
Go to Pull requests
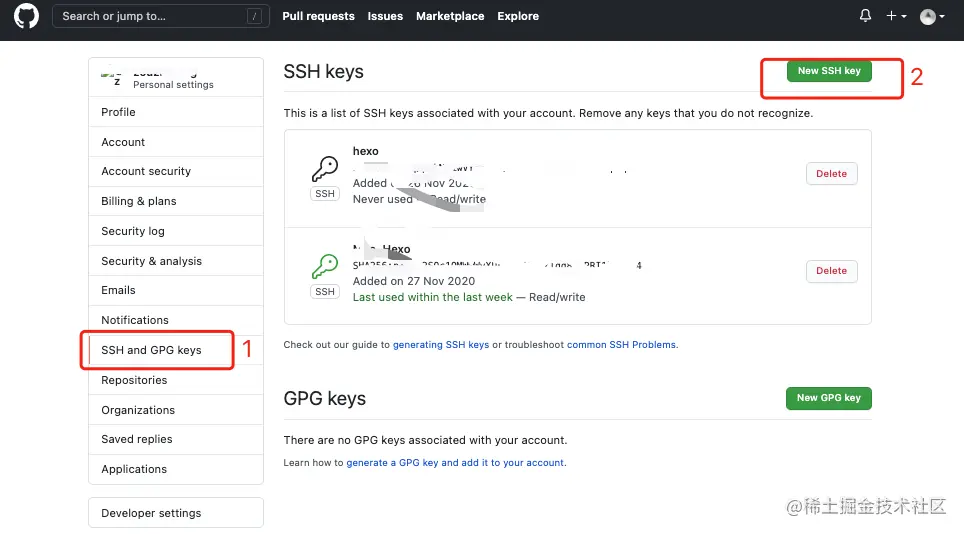point(318,16)
